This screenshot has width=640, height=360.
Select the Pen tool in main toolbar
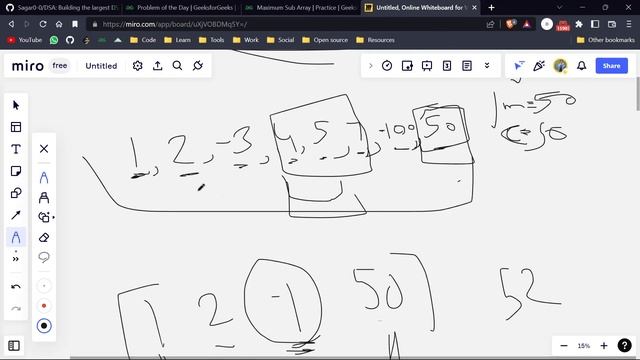[x=16, y=237]
